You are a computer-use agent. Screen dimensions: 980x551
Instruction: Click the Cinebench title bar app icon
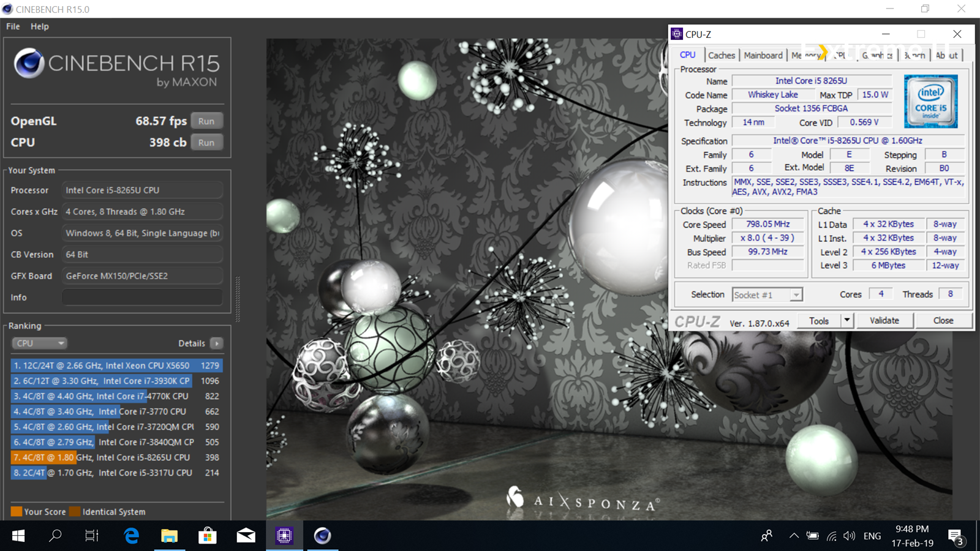point(7,9)
